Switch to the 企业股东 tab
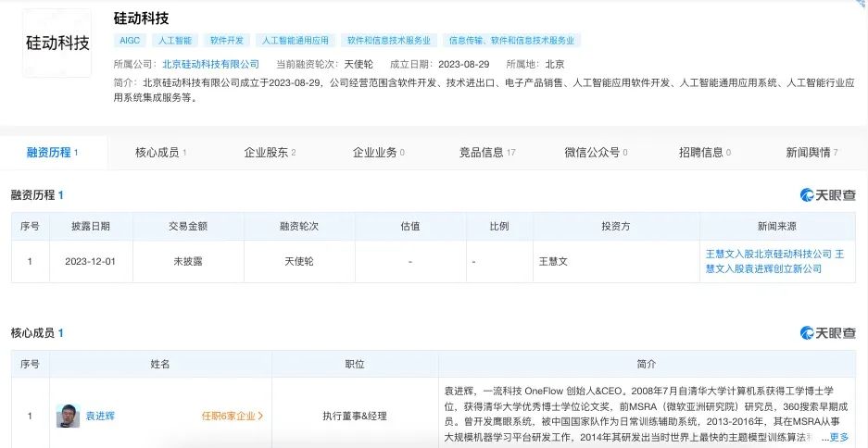 click(x=270, y=153)
